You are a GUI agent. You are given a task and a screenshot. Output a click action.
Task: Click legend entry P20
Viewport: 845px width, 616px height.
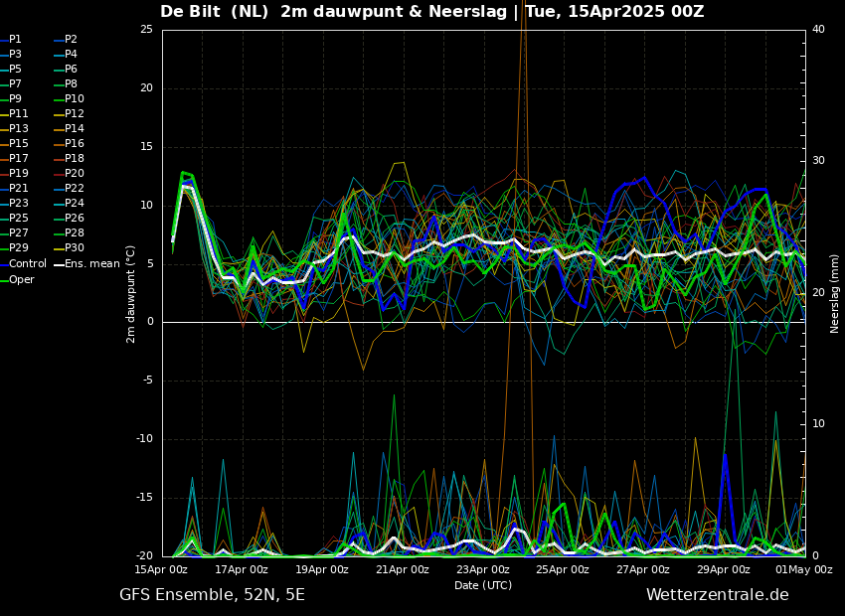(75, 174)
